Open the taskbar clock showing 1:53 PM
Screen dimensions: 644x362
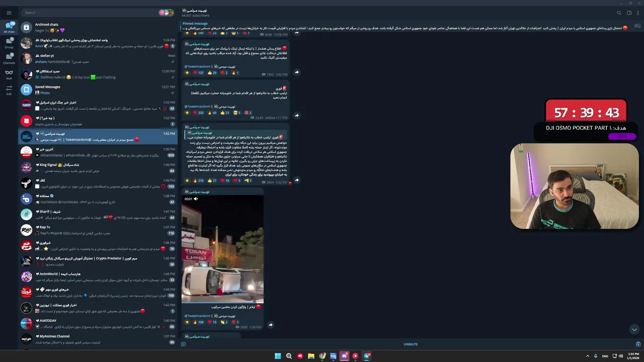point(633,356)
